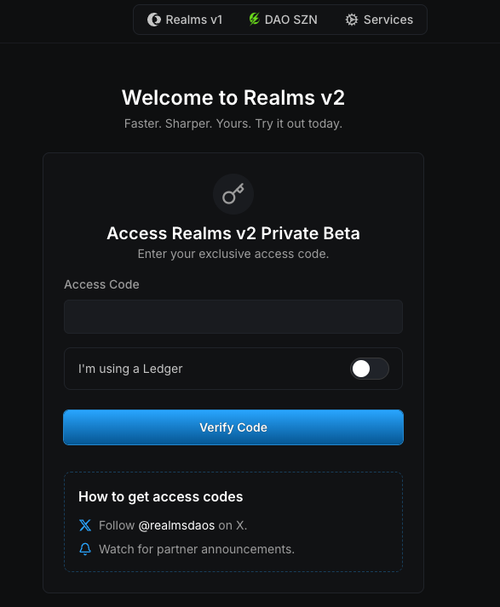
Task: Click the Realms v1 crescent logo icon
Action: 154,20
